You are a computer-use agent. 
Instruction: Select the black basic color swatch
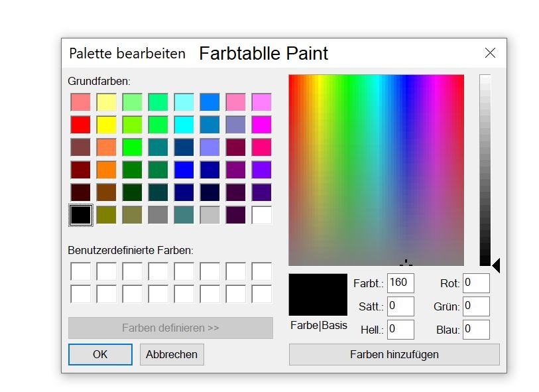tap(80, 215)
